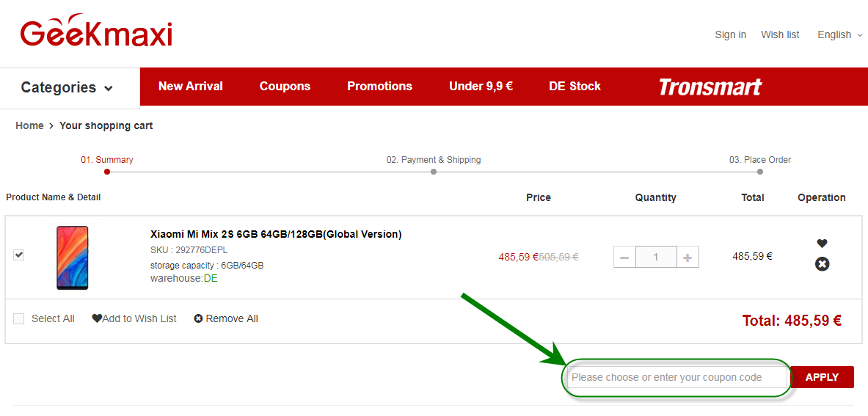Click the heart icon in the Operation column
The height and width of the screenshot is (416, 868).
[x=822, y=244]
